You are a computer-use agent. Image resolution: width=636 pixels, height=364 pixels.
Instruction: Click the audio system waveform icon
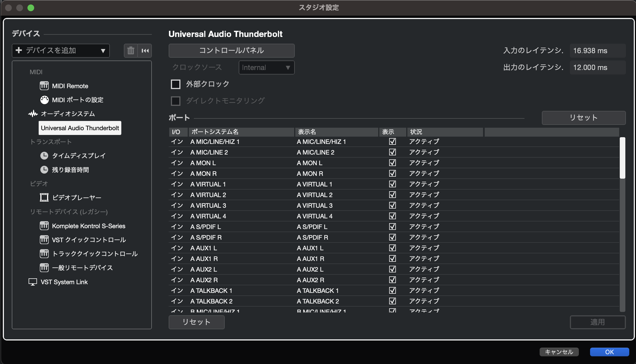pos(33,114)
